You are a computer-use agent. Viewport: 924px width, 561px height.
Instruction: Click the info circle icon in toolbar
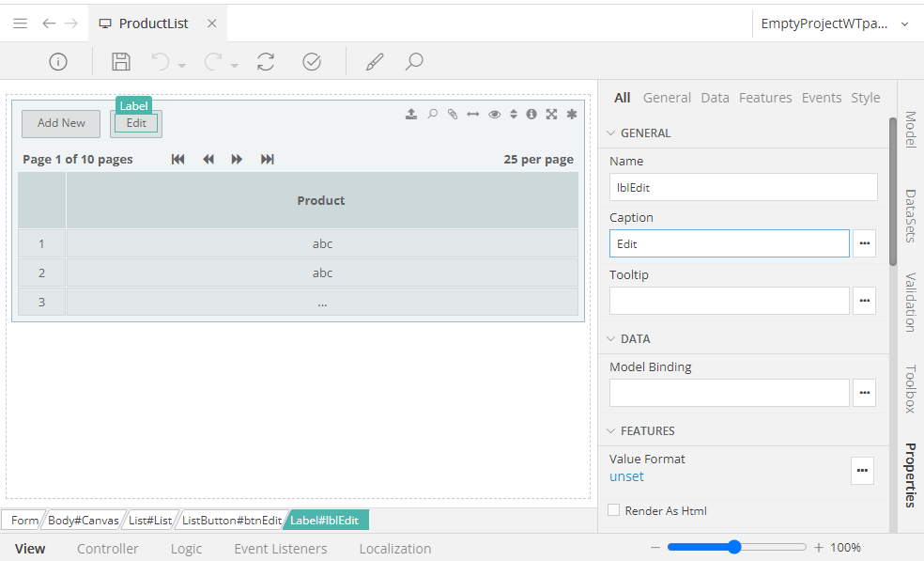point(58,62)
